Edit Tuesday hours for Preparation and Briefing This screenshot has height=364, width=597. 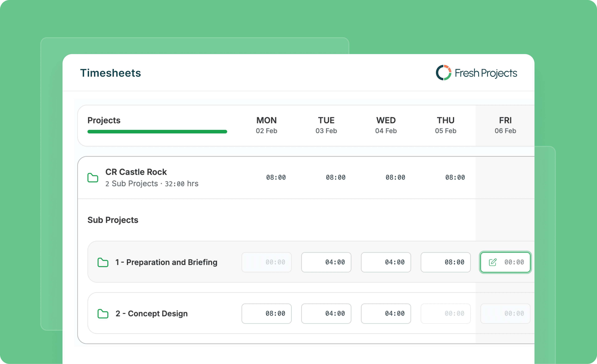pos(326,262)
